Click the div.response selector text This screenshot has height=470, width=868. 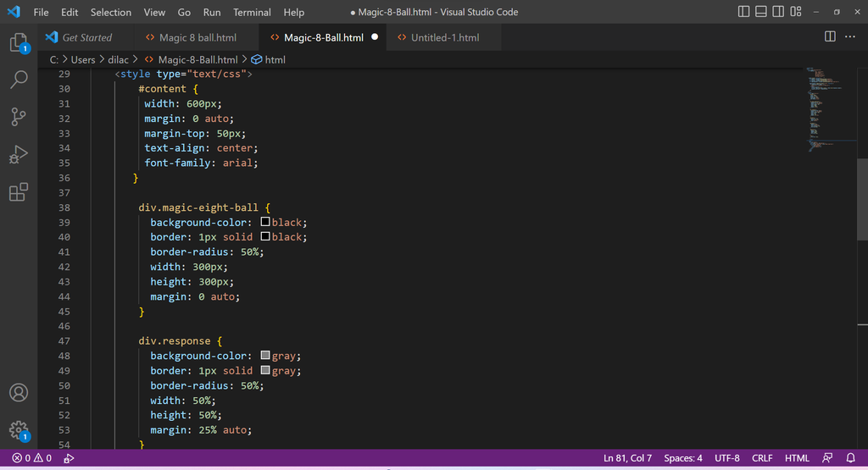[175, 340]
